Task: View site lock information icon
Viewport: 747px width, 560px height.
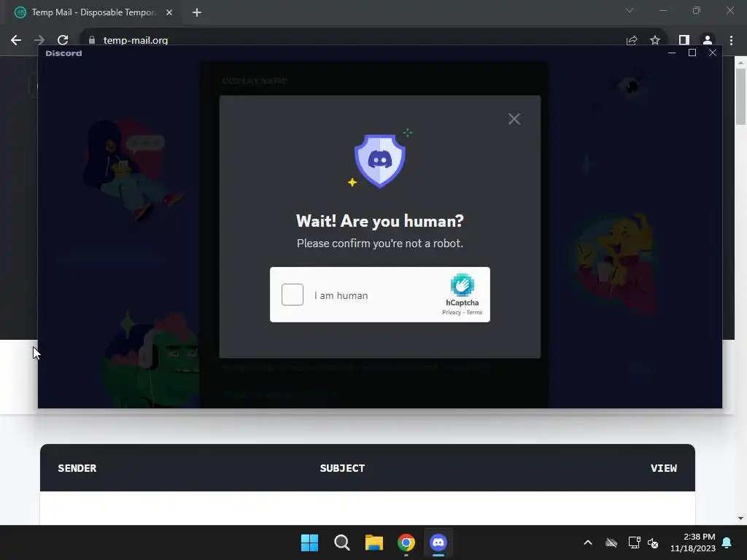Action: (92, 41)
